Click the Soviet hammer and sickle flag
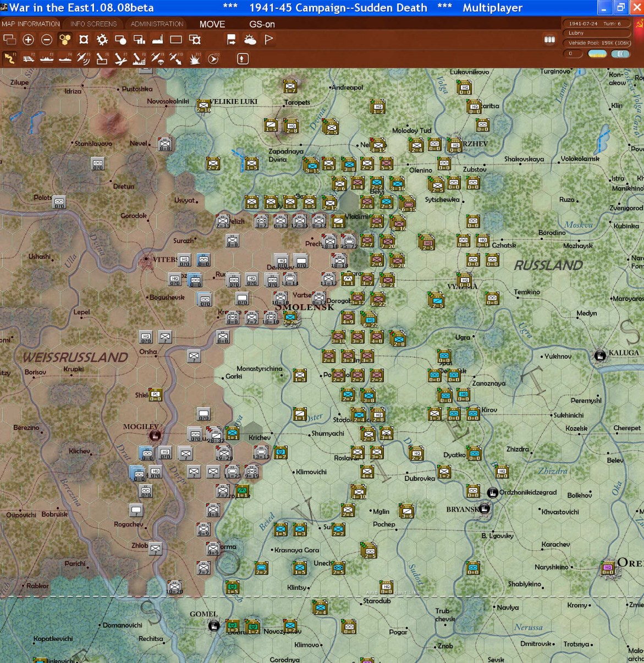The image size is (644, 663). pyautogui.click(x=639, y=24)
